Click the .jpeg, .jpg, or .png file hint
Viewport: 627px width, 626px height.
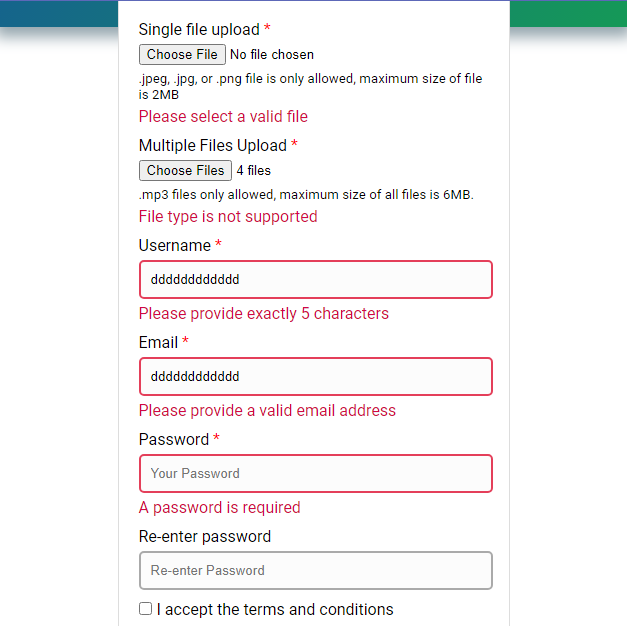[310, 86]
